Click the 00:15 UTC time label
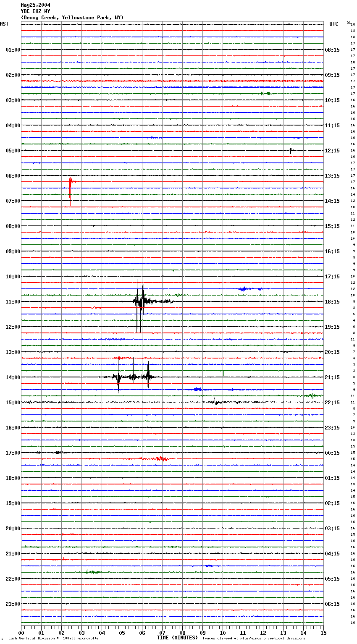357x644 pixels. [x=332, y=453]
